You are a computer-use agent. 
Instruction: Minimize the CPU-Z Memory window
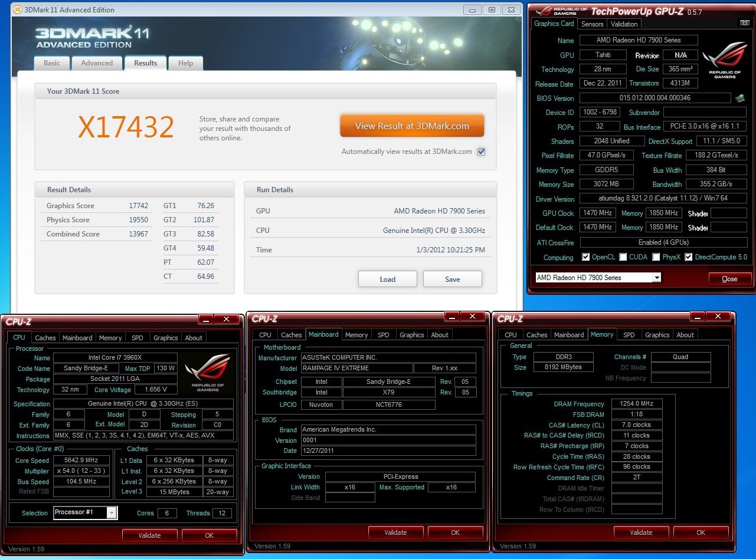pos(698,317)
